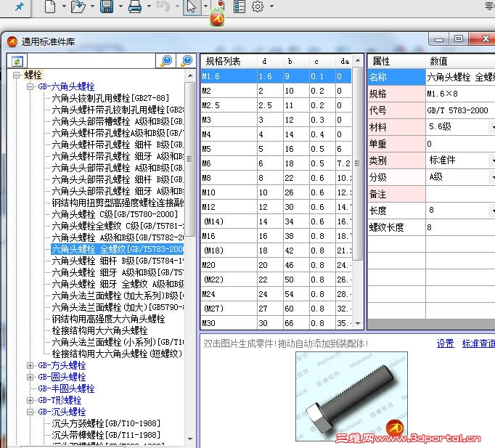Create a new document with the toolbar icon
The height and width of the screenshot is (448, 495).
coord(50,7)
